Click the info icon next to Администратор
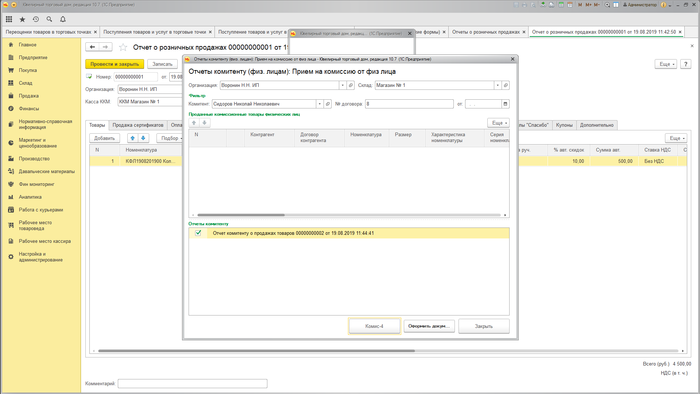700x394 pixels. pyautogui.click(x=663, y=5)
